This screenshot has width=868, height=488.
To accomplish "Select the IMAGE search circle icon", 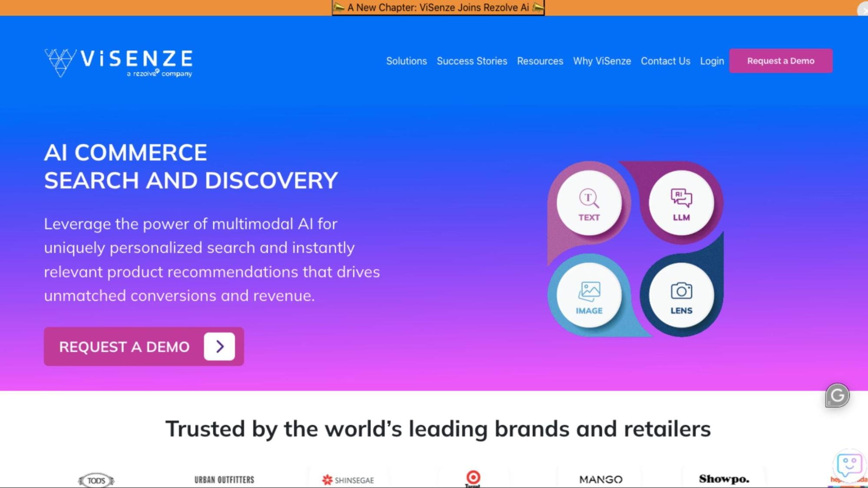I will click(x=589, y=295).
